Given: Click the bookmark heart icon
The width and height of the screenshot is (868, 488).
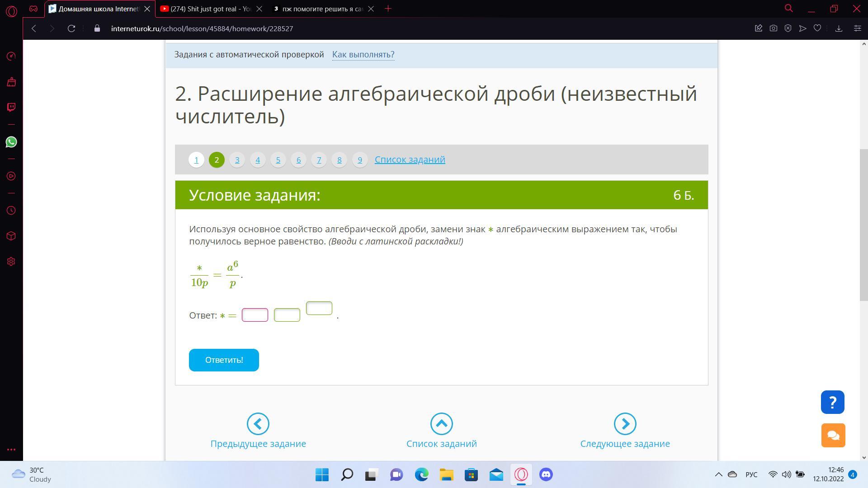Looking at the screenshot, I should click(817, 28).
